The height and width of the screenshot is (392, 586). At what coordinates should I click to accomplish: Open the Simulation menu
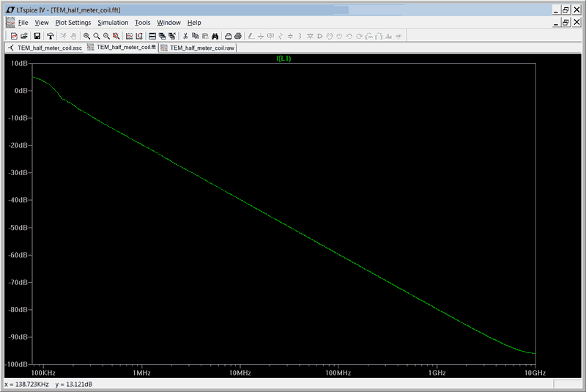(113, 23)
